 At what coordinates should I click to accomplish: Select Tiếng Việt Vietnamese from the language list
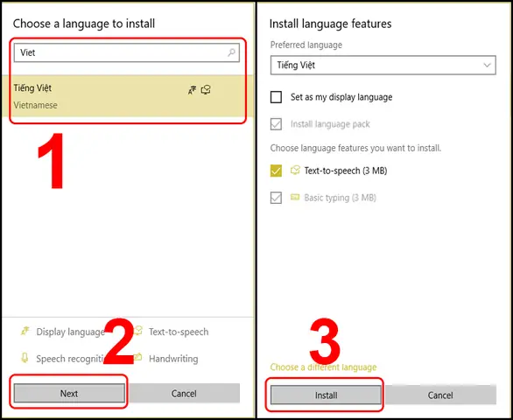click(x=128, y=96)
